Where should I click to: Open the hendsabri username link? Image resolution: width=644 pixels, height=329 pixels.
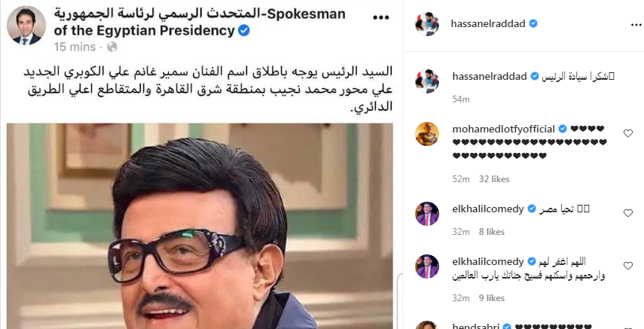click(x=475, y=327)
